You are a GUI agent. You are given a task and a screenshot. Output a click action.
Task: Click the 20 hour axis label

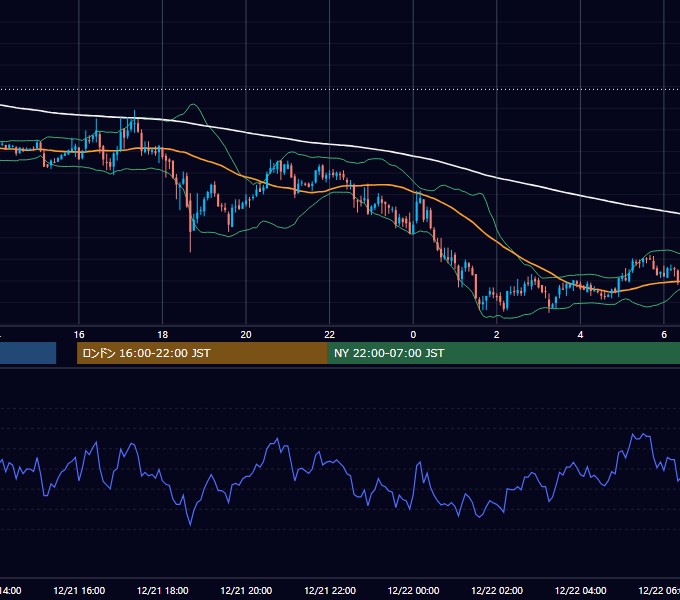pos(246,335)
